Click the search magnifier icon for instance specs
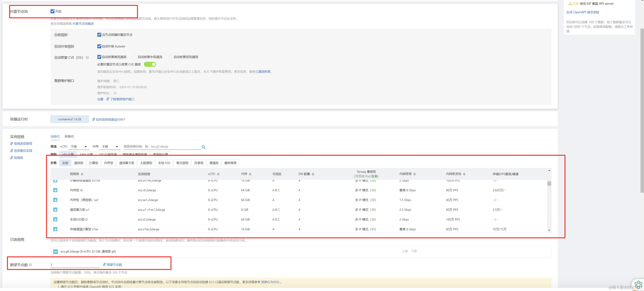The height and width of the screenshot is (291, 644). click(x=203, y=147)
